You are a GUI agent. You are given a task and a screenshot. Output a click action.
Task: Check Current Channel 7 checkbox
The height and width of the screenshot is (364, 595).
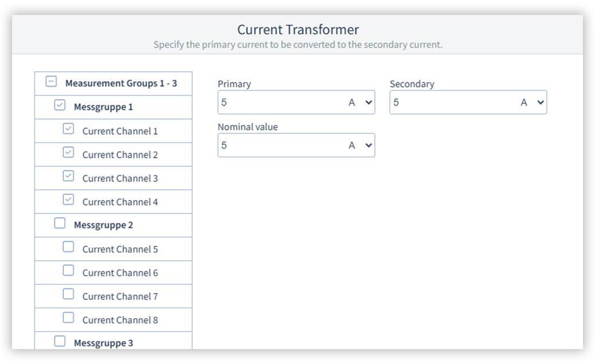point(68,294)
